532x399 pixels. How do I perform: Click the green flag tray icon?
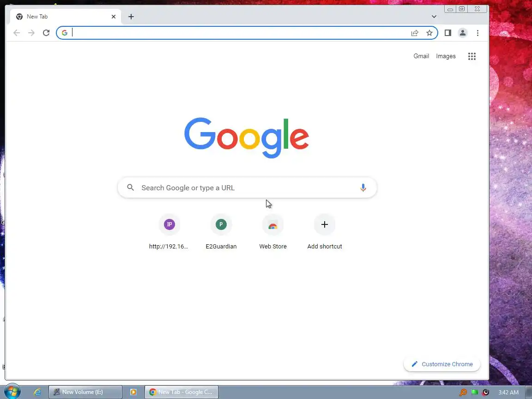point(474,392)
